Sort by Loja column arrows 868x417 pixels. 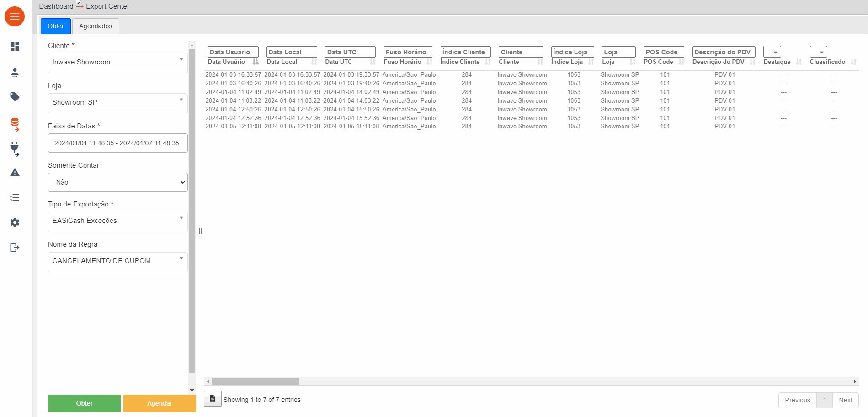pyautogui.click(x=633, y=62)
